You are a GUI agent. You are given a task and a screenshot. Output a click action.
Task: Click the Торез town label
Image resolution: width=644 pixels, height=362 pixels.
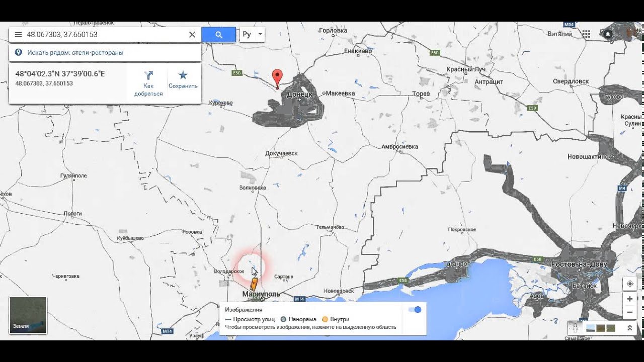[x=421, y=94]
